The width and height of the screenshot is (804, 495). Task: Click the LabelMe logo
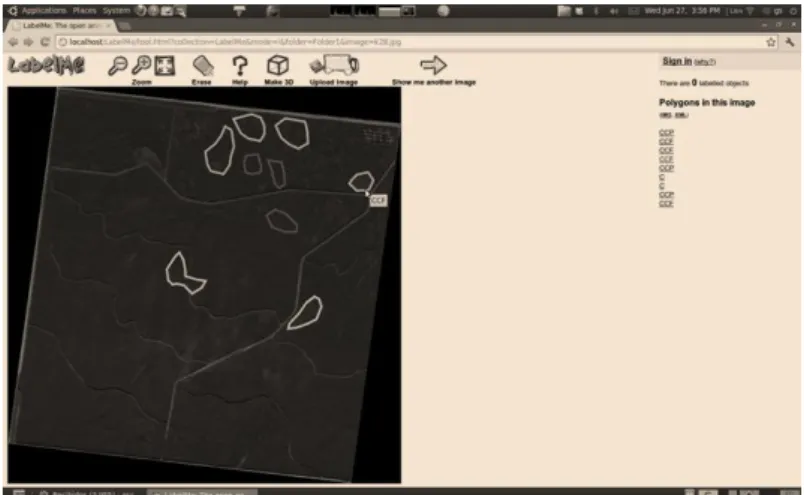(46, 65)
